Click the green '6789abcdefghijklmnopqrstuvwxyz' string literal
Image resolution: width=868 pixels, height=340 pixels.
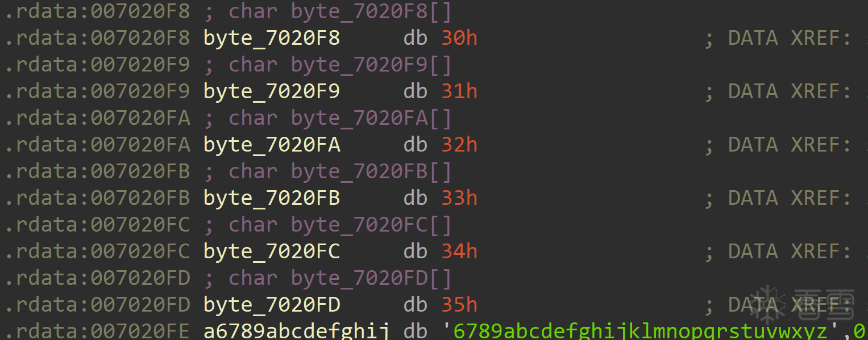[641, 331]
